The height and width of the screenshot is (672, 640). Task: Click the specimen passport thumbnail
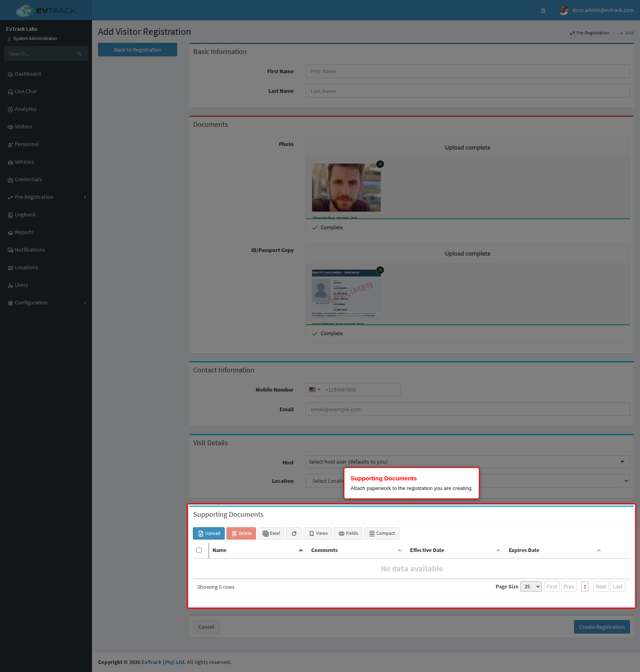click(x=346, y=294)
